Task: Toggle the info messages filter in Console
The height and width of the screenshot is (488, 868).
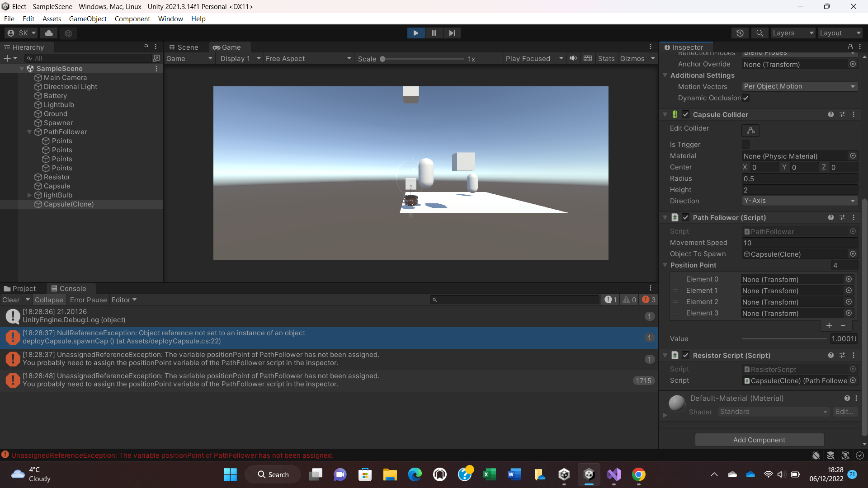Action: coord(611,300)
